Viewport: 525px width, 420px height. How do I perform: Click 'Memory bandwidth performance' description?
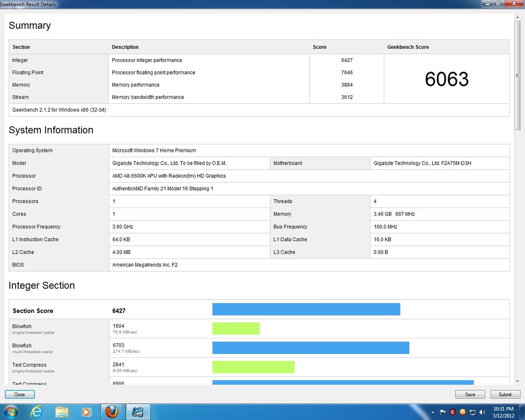148,97
